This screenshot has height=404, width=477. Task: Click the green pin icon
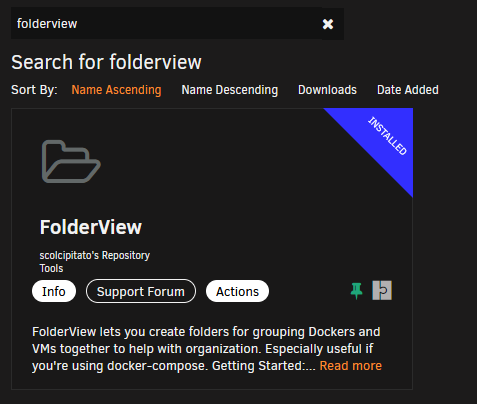[x=356, y=291]
